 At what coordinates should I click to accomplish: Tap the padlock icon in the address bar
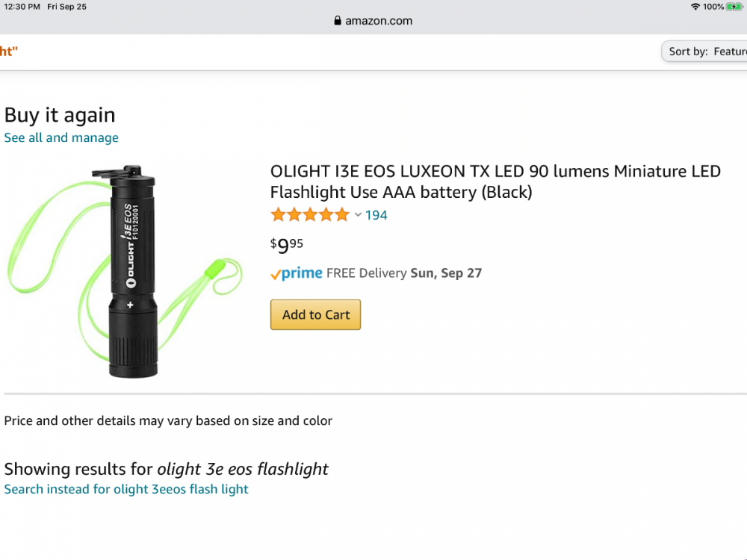[x=338, y=21]
